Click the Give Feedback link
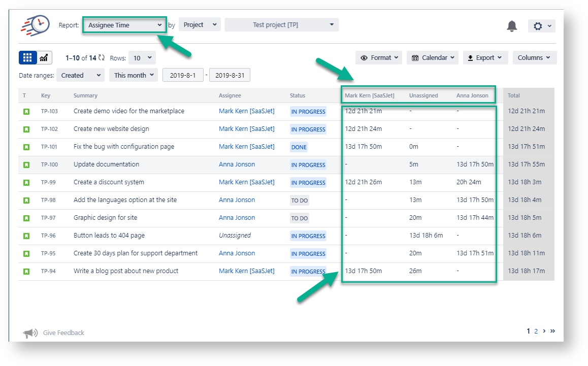Image resolution: width=588 pixels, height=366 pixels. pyautogui.click(x=63, y=332)
